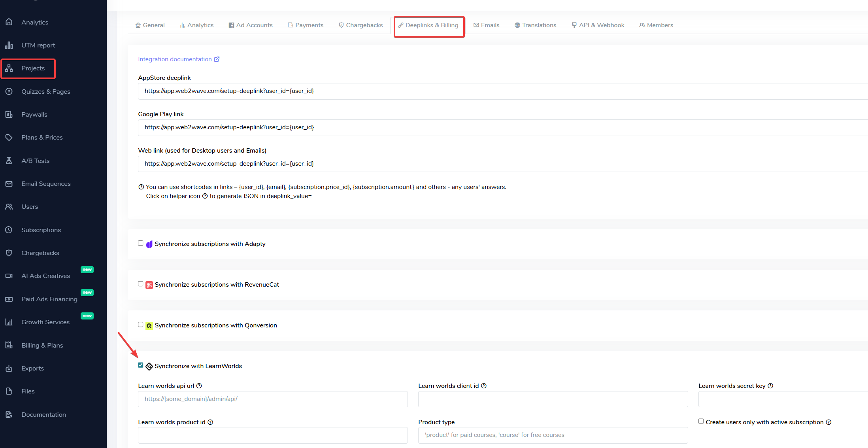Switch to the Analytics tab

pyautogui.click(x=197, y=25)
